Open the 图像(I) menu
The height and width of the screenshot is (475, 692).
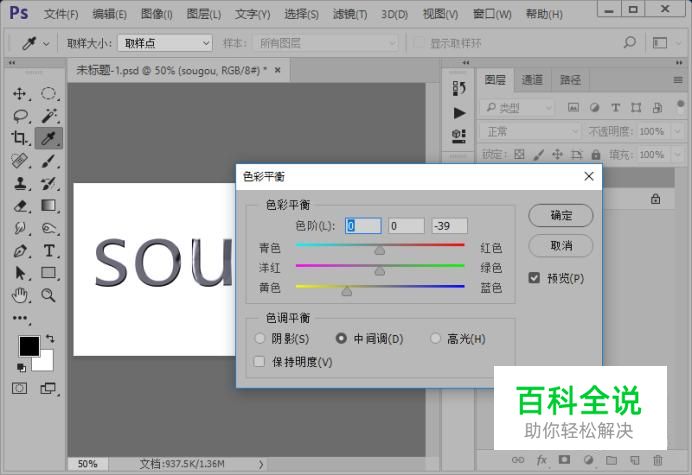(x=156, y=14)
